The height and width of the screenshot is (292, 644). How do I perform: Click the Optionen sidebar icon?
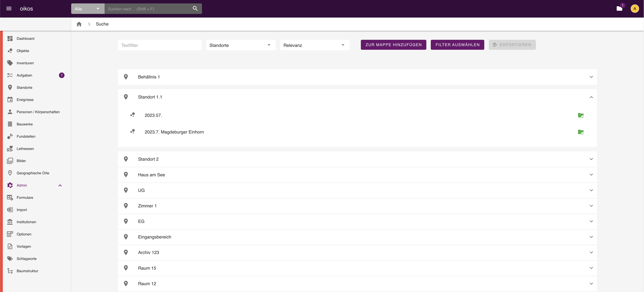(x=10, y=234)
